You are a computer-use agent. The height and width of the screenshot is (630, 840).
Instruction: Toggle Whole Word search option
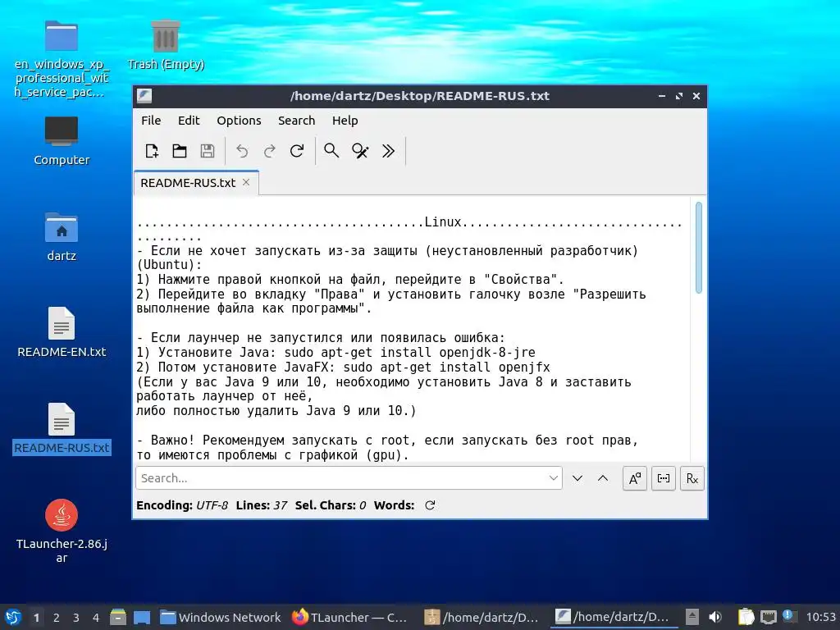(x=663, y=478)
